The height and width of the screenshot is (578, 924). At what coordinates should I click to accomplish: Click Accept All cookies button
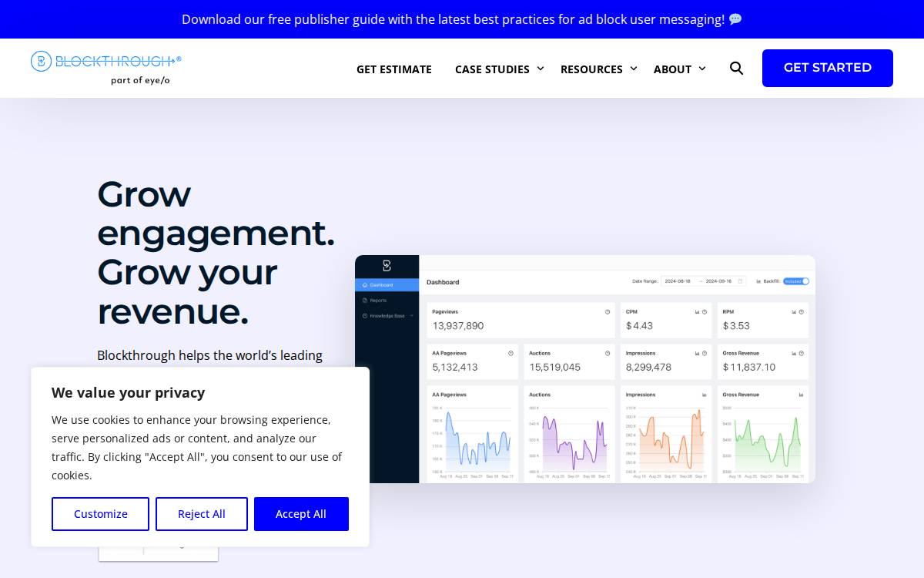[x=301, y=514]
